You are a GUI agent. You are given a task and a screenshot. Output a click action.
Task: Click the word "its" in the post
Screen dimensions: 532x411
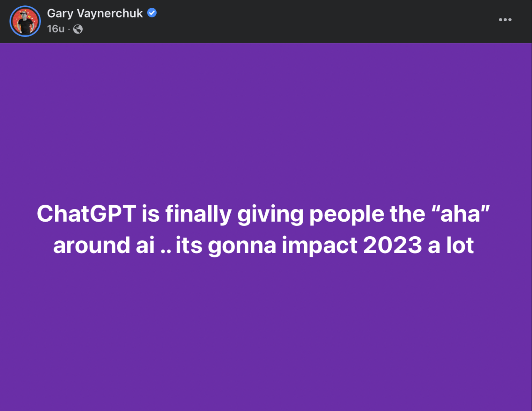(189, 245)
